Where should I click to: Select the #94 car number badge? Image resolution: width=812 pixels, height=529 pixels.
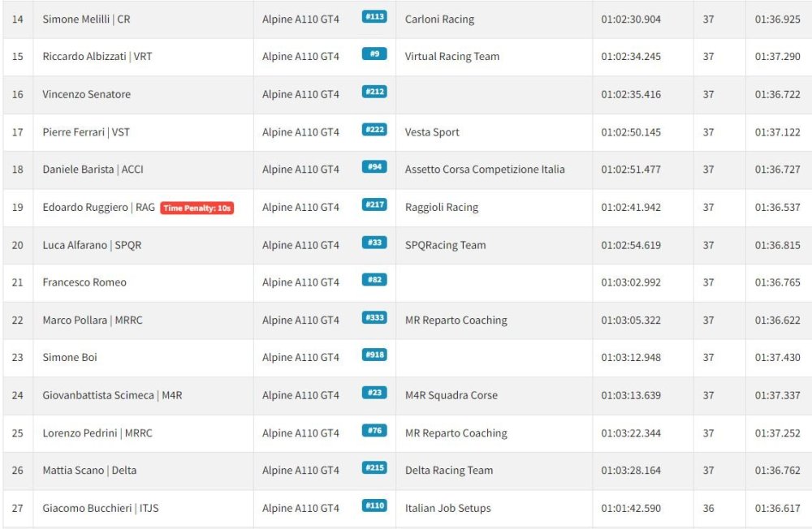[x=374, y=166]
